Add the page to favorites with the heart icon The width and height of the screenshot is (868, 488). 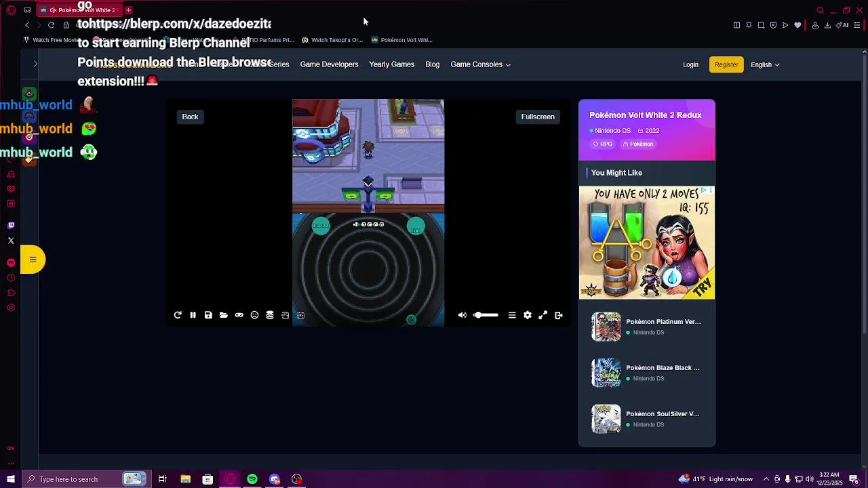[797, 25]
